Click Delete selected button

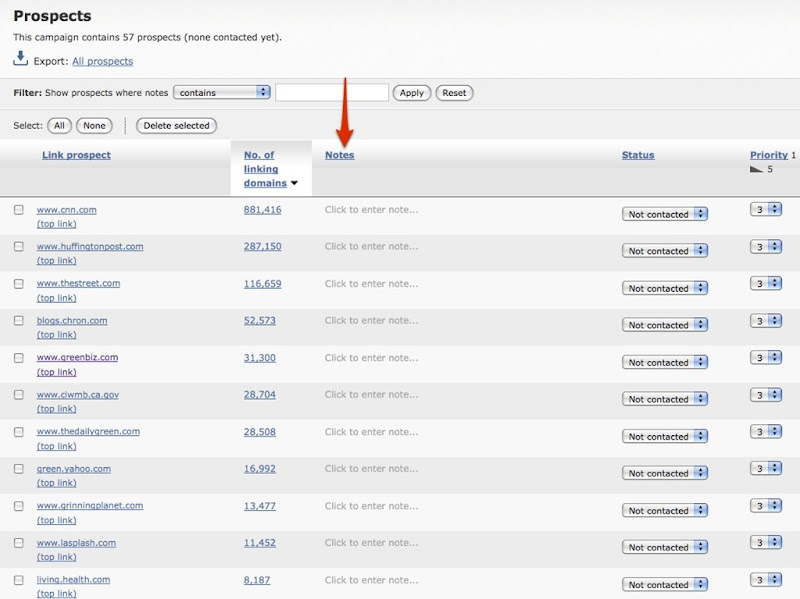coord(177,126)
